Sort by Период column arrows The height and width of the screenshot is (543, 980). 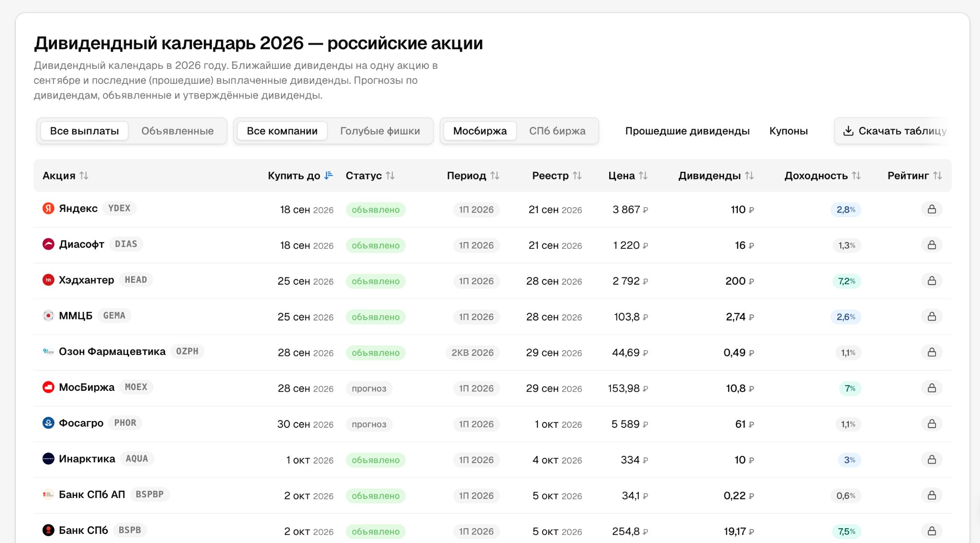[x=495, y=176]
